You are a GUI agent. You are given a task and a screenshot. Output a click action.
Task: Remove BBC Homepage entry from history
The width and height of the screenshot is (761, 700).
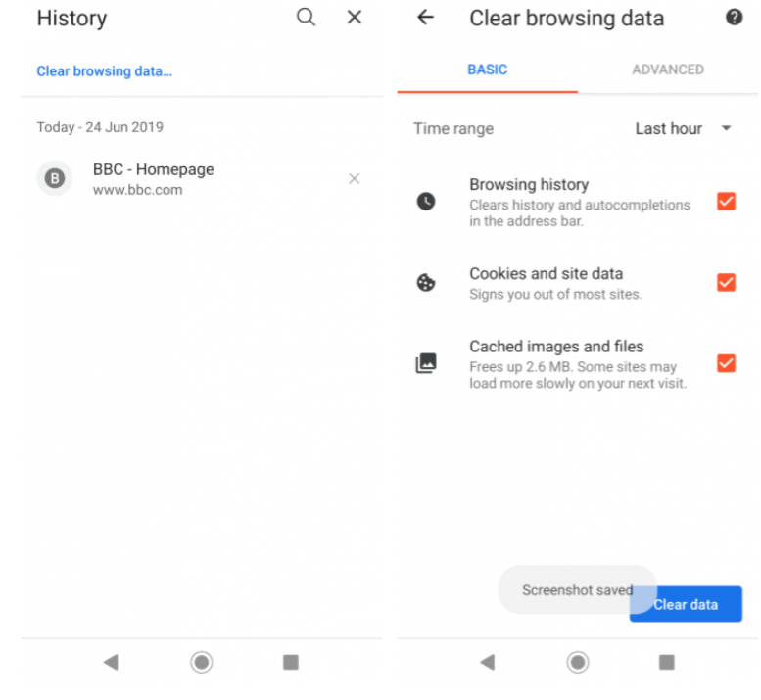point(354,179)
